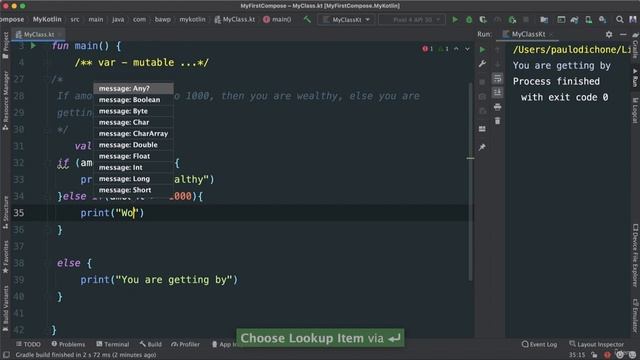Viewport: 640px width, 360px height.
Task: Clear all console output with trash icon
Action: [497, 121]
